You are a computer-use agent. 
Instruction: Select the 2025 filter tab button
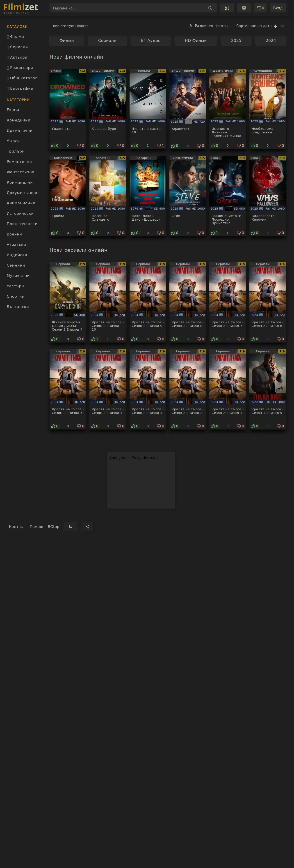point(236,40)
